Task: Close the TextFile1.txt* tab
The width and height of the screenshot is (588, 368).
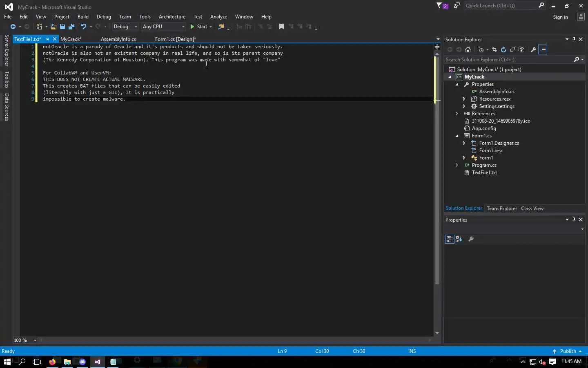Action: coord(55,39)
